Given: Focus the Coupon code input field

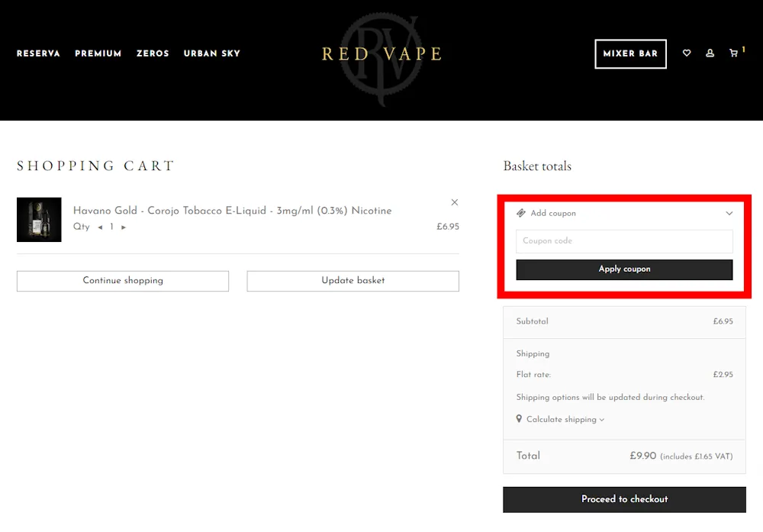Looking at the screenshot, I should [624, 241].
